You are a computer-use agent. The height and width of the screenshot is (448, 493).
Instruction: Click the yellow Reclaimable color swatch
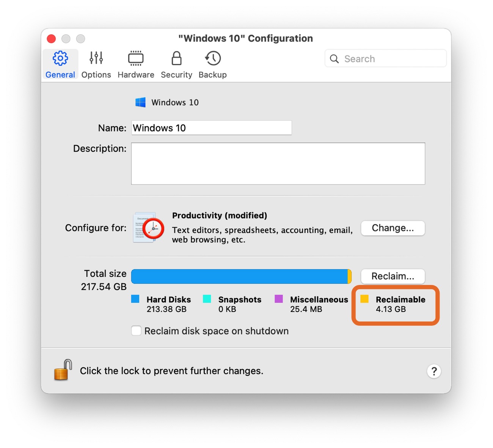(364, 299)
